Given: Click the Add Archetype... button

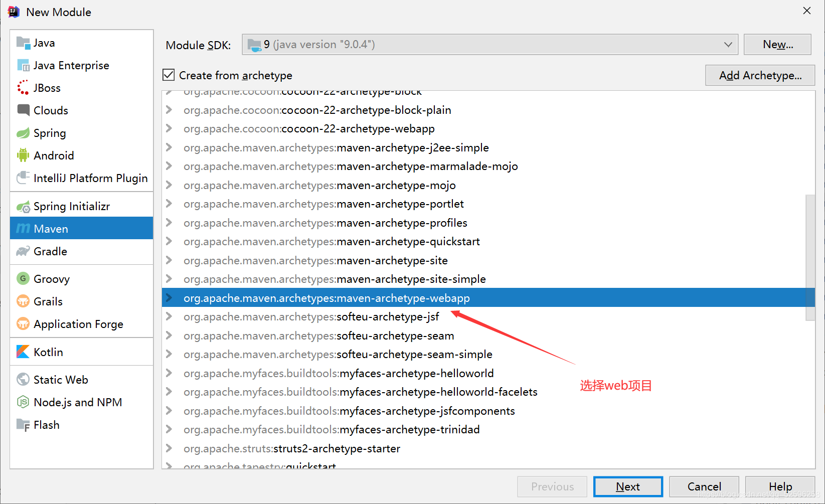Looking at the screenshot, I should [760, 75].
